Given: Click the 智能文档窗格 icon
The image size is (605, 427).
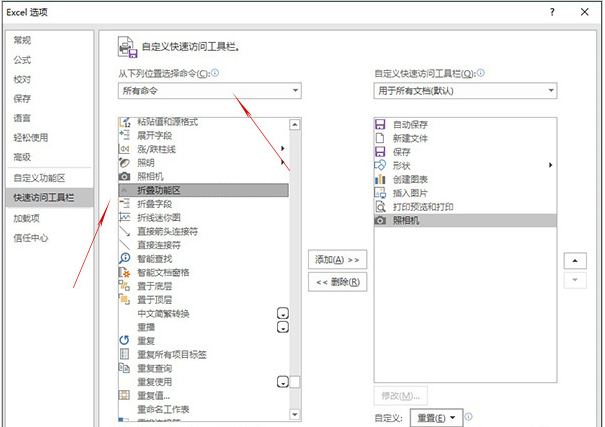Looking at the screenshot, I should pos(124,272).
